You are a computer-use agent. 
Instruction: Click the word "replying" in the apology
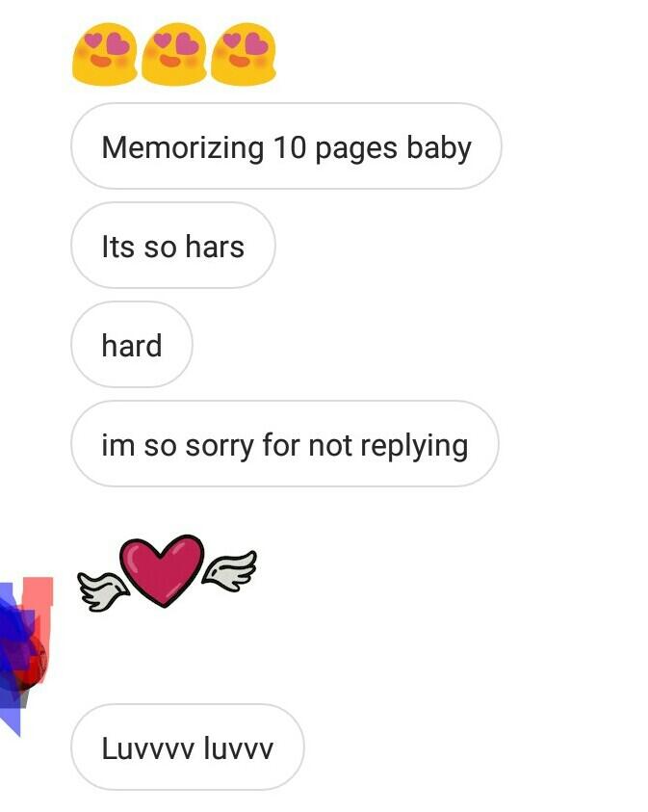tap(414, 446)
